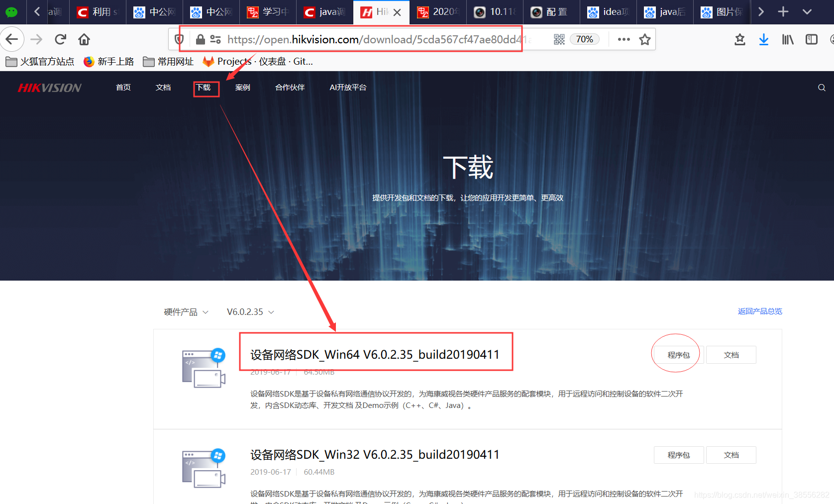Open the tracking protection shield icon
This screenshot has width=834, height=504.
pyautogui.click(x=180, y=39)
